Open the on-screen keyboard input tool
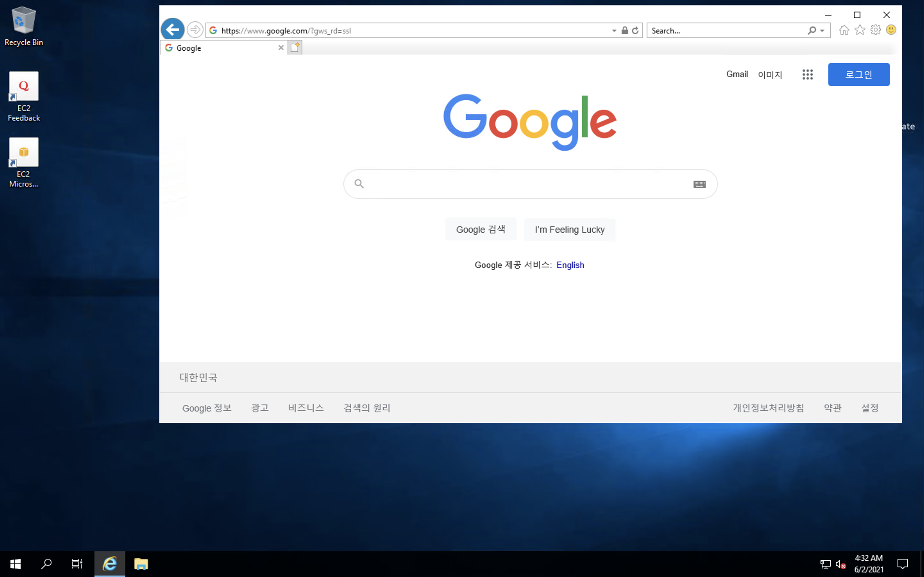The height and width of the screenshot is (577, 924). (x=699, y=184)
